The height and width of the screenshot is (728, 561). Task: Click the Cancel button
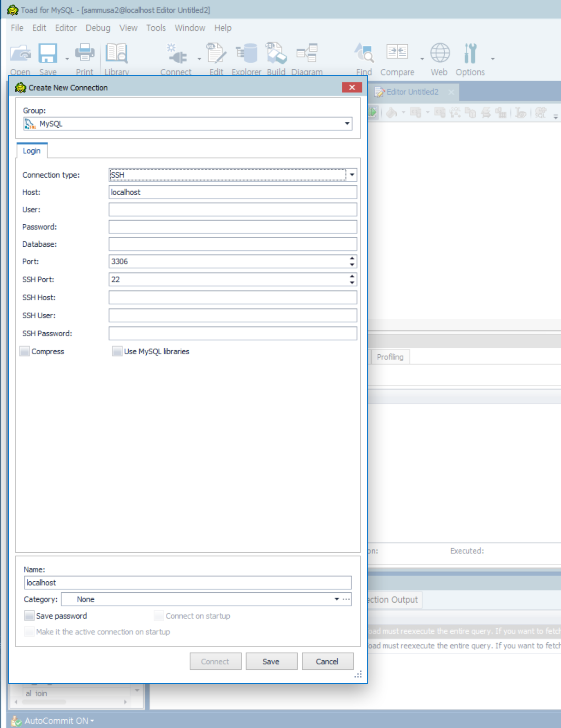click(327, 662)
